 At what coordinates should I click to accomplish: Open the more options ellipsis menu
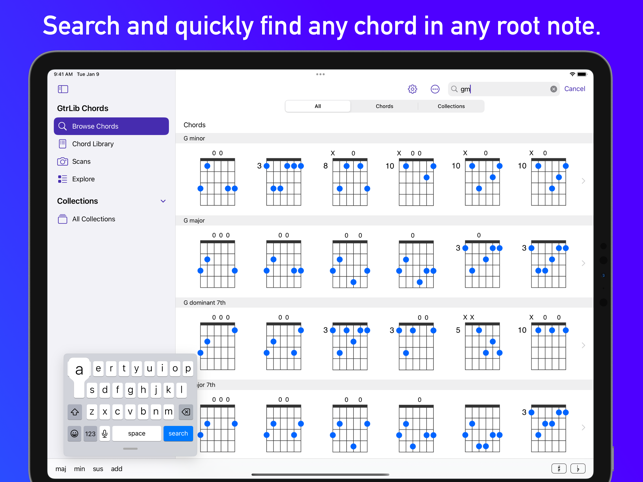click(x=435, y=89)
